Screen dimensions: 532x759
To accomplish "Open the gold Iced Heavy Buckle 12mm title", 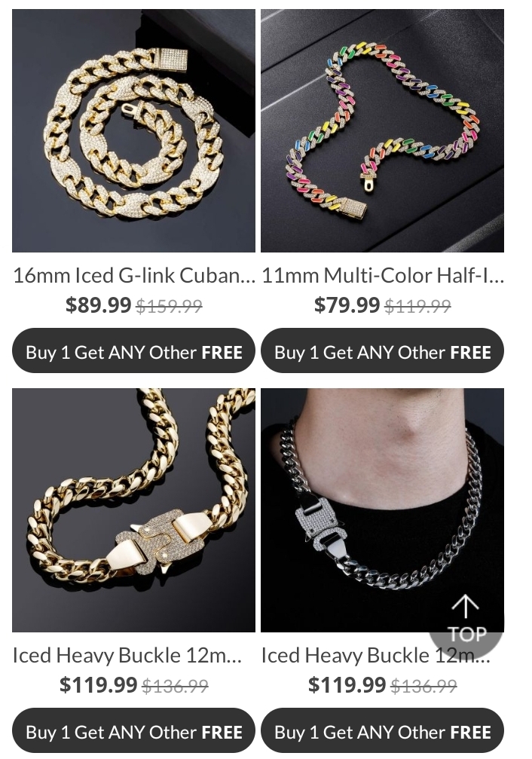I will coord(127,655).
